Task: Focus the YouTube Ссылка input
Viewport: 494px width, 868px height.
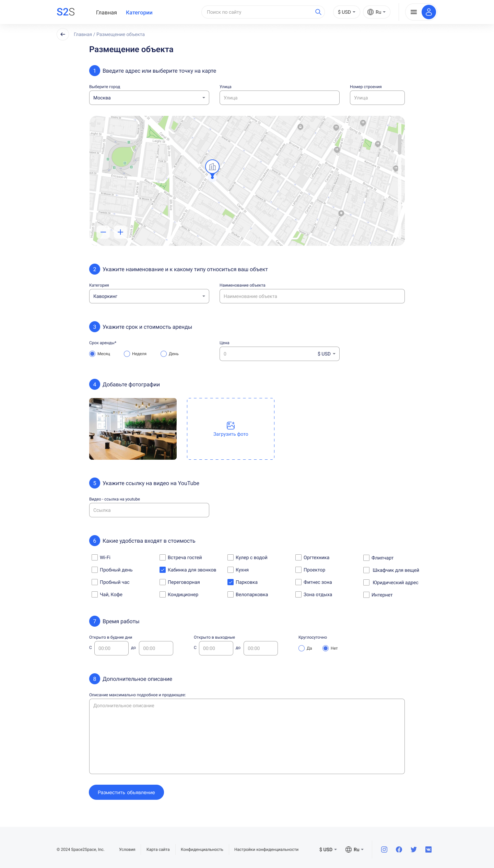Action: pos(149,510)
